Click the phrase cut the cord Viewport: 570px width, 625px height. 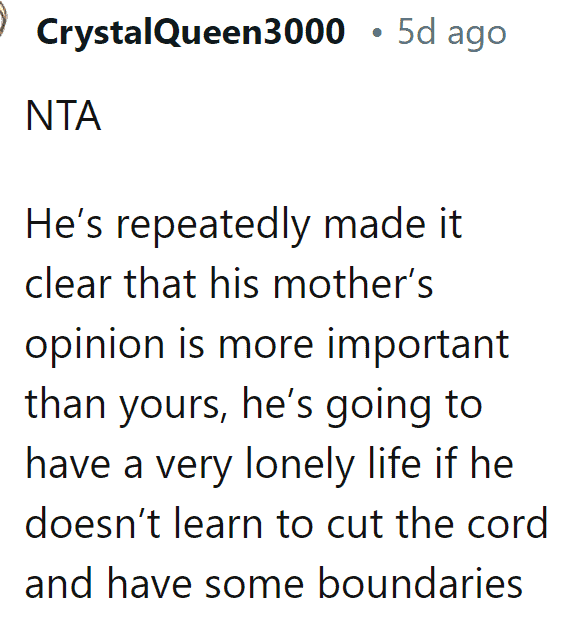pos(437,523)
